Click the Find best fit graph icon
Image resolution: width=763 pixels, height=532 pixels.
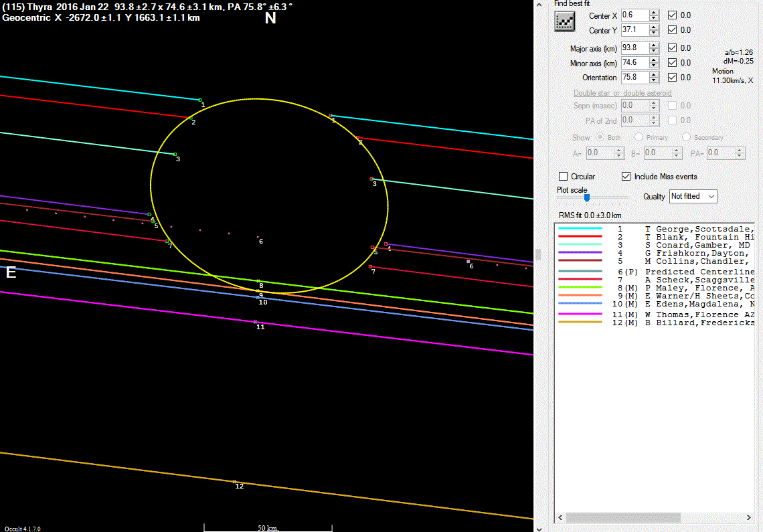point(565,22)
